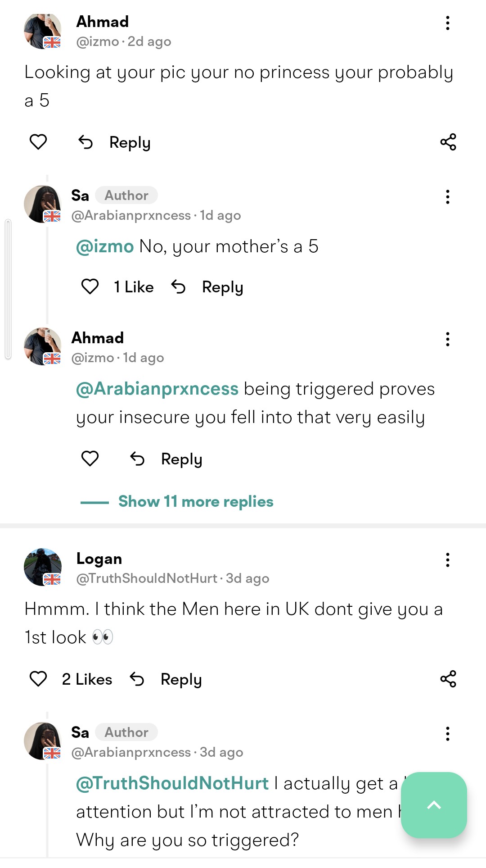Like Ahmad's top comment with heart icon
486x868 pixels.
[x=38, y=142]
